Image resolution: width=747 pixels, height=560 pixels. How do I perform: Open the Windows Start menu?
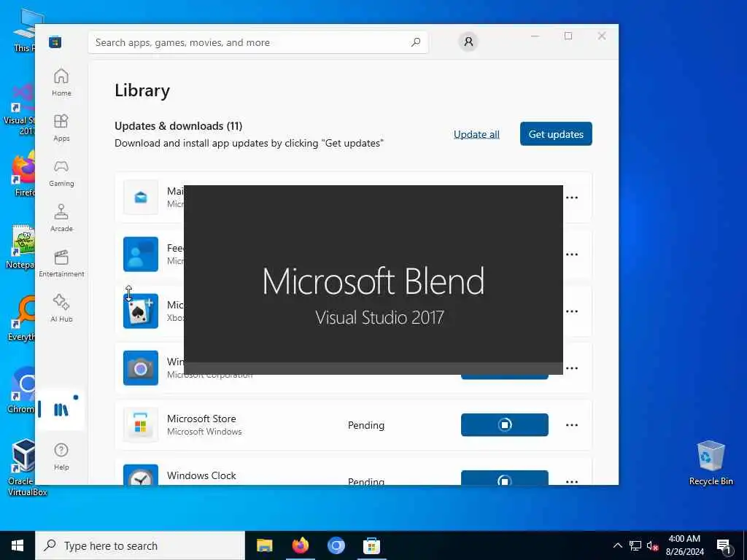(x=18, y=545)
